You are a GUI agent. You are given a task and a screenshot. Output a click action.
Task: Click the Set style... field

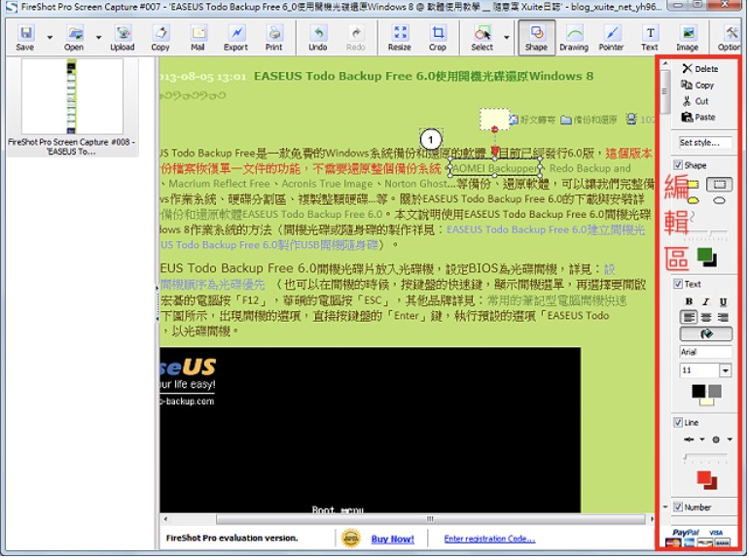705,143
